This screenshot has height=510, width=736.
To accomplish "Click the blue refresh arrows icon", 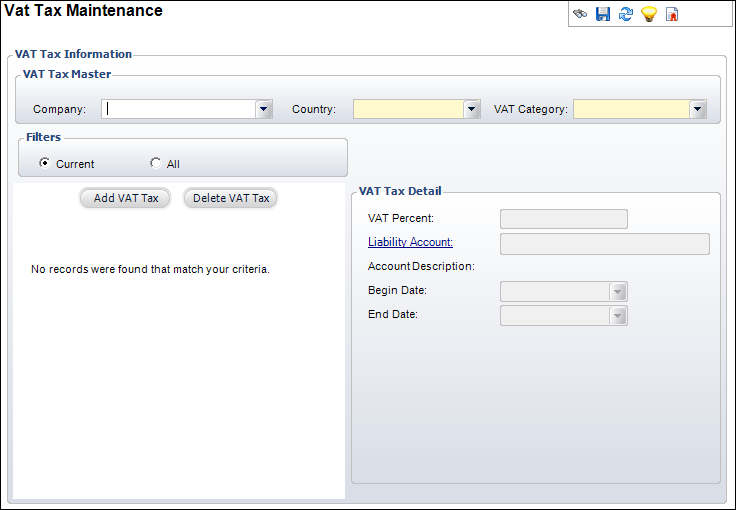I will click(626, 14).
